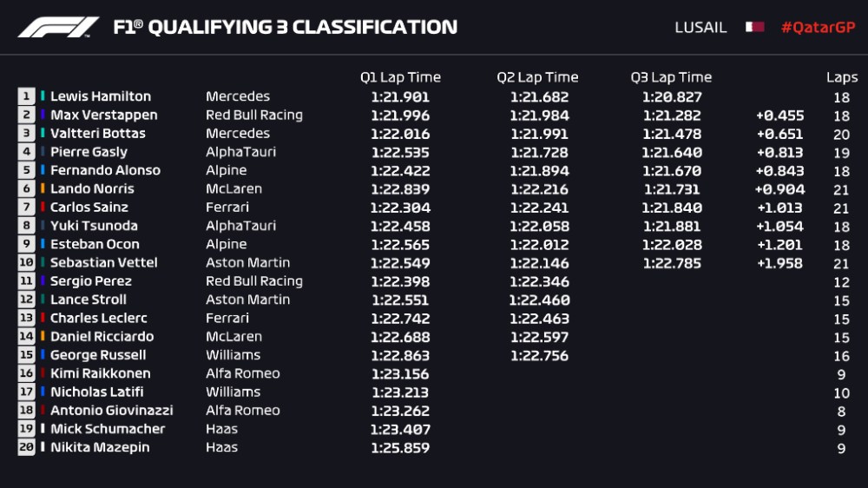Click the position 20 number badge

coord(26,447)
